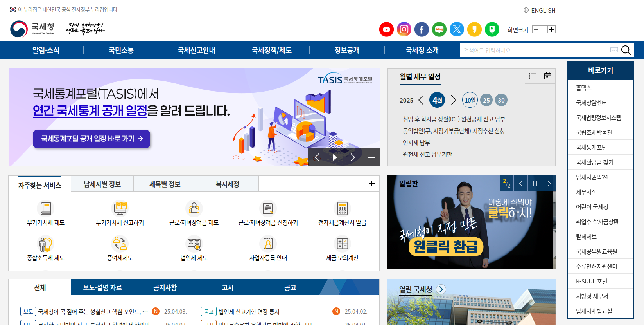Click the magnifier search icon
Screen dimensions: 644x325
pos(626,50)
